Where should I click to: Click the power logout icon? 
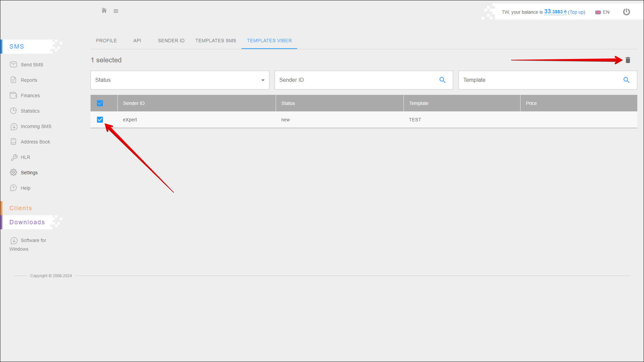point(626,12)
